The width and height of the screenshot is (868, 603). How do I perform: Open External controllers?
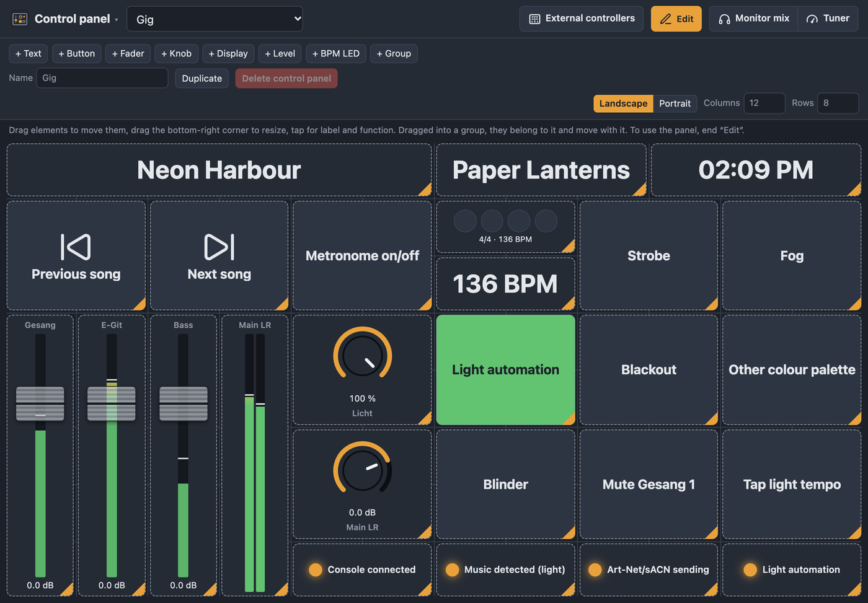pos(582,19)
